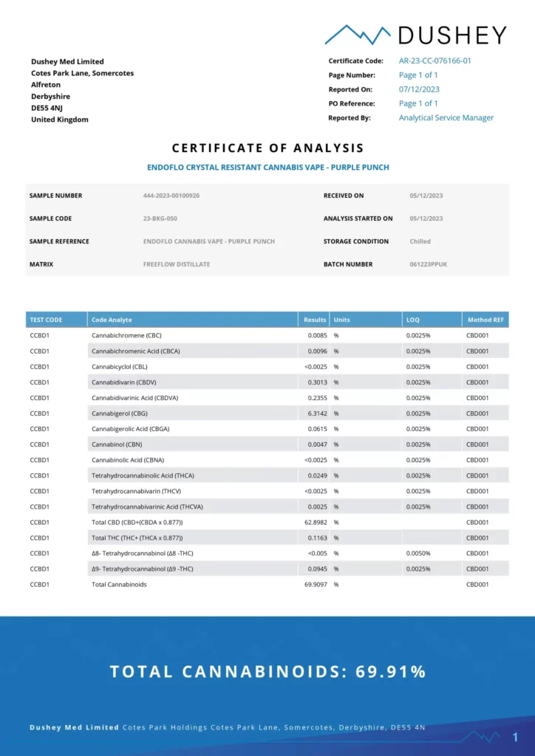Screen dimensions: 535x756
Task: Click the Dushey mountain logo icon
Action: coord(358,34)
